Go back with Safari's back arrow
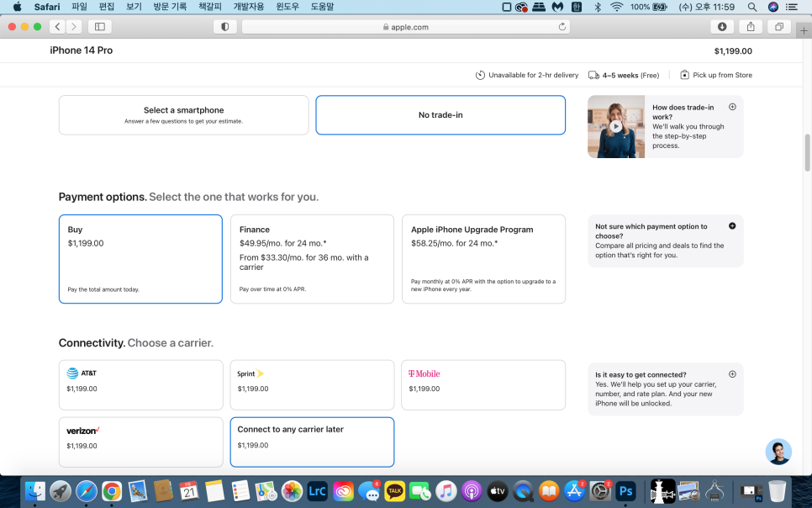812x508 pixels. click(x=57, y=26)
